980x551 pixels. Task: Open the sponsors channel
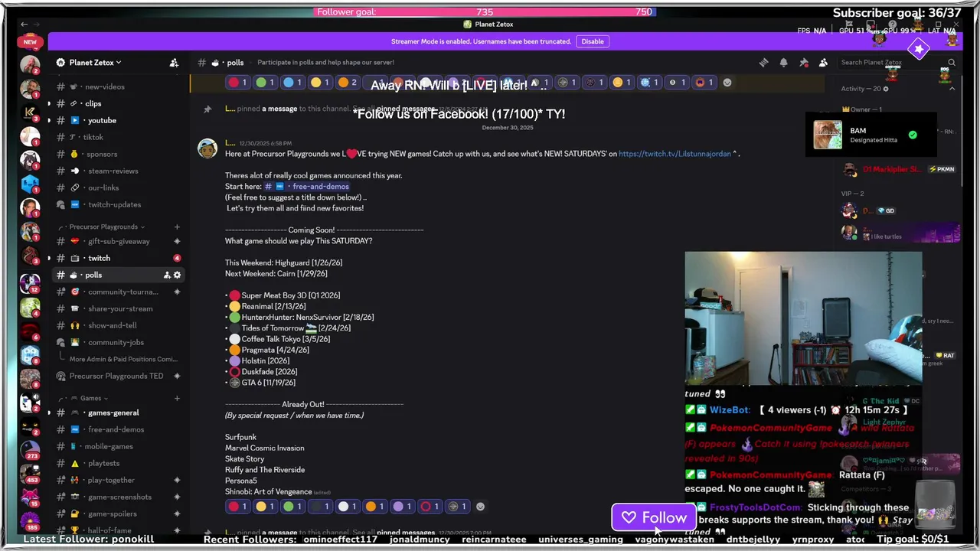pyautogui.click(x=119, y=154)
